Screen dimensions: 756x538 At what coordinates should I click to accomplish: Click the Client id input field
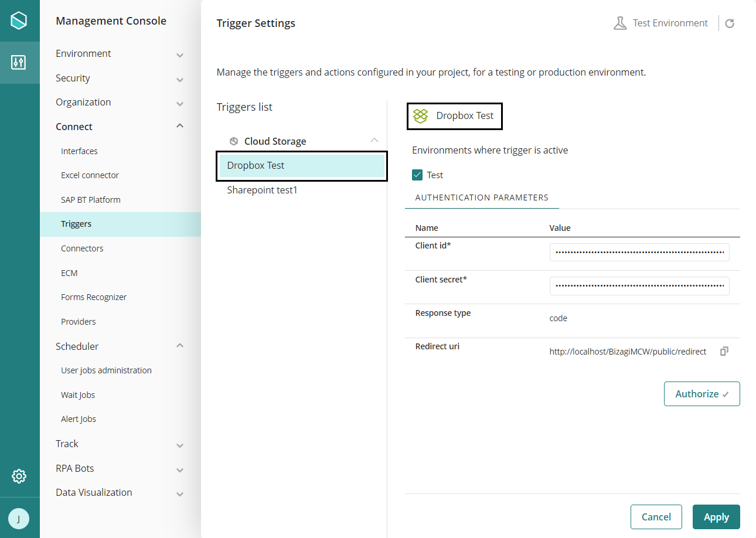(639, 252)
